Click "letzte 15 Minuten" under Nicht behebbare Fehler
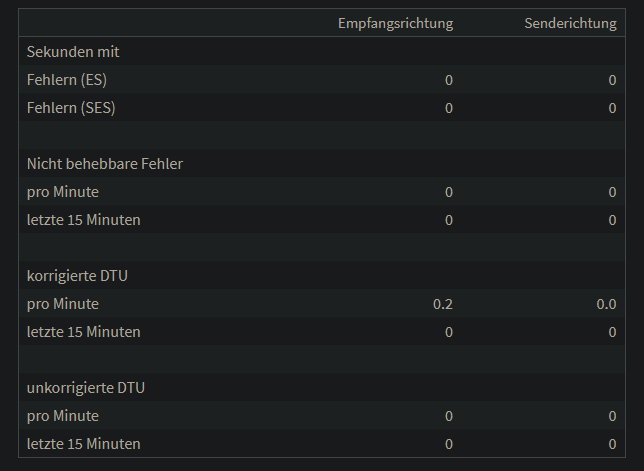This screenshot has height=471, width=644. click(x=84, y=219)
